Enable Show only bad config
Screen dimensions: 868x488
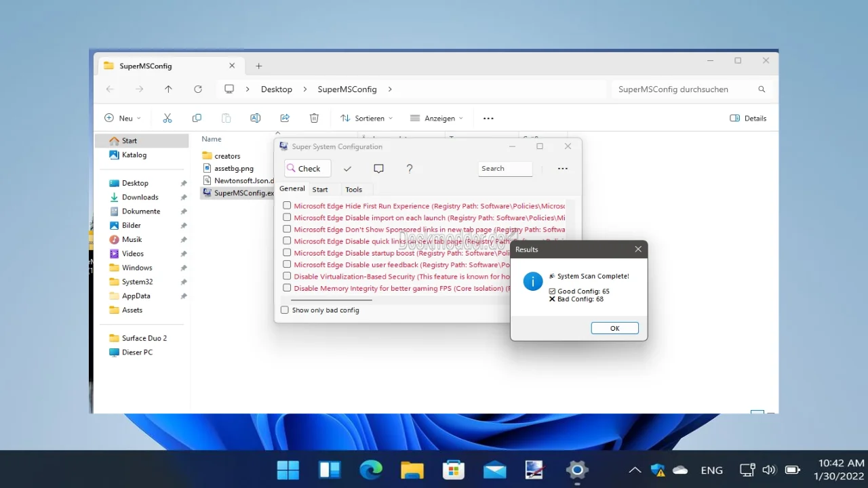[x=285, y=310]
